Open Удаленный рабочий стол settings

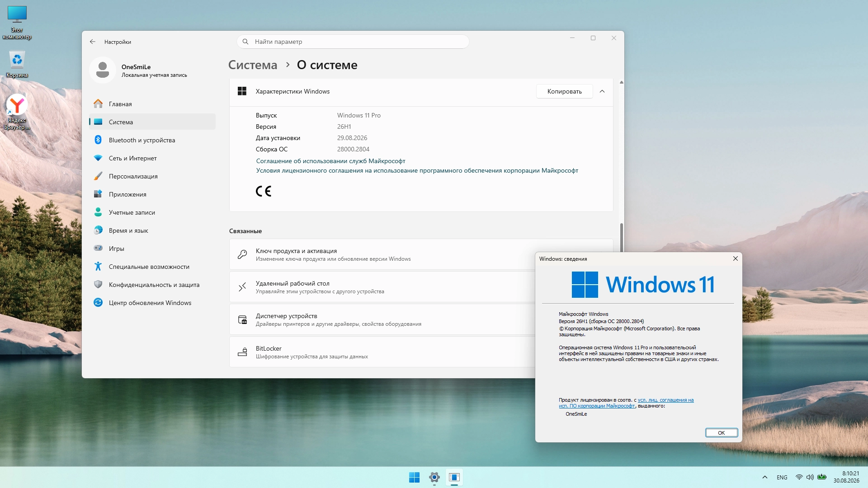coord(382,287)
